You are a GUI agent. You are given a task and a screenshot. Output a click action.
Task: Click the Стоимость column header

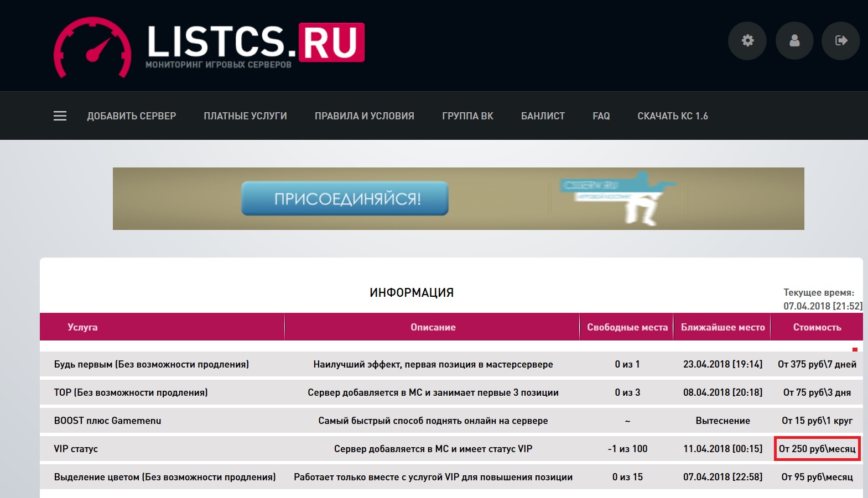[817, 327]
